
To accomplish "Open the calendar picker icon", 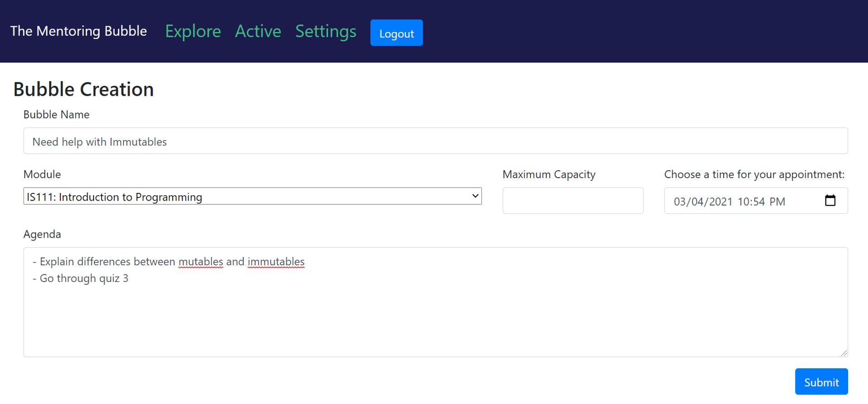I will 830,200.
